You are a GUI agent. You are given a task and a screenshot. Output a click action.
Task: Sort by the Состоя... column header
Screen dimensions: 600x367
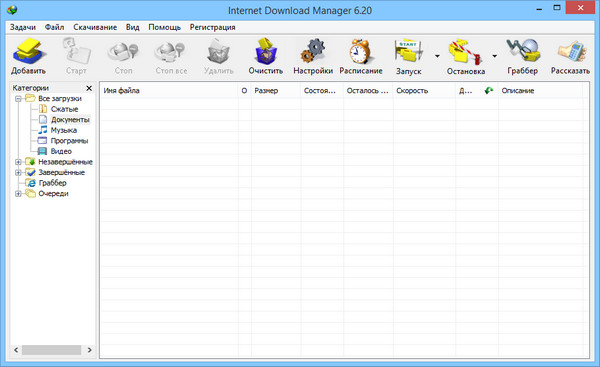322,91
